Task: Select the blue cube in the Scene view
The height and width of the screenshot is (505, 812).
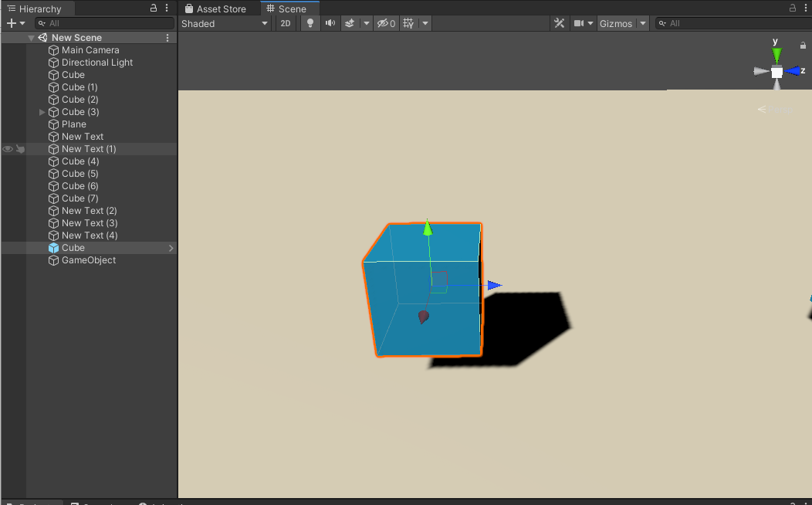Action: tap(424, 290)
